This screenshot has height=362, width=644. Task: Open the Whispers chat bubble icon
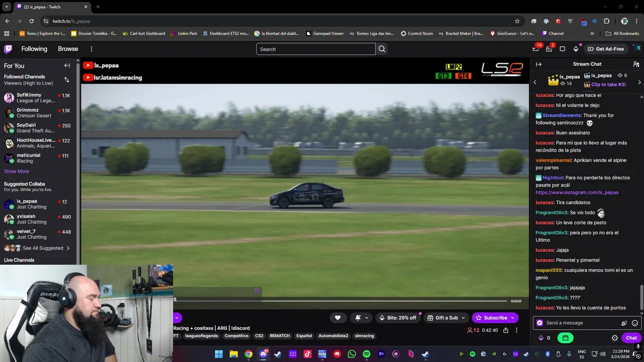coord(562,49)
